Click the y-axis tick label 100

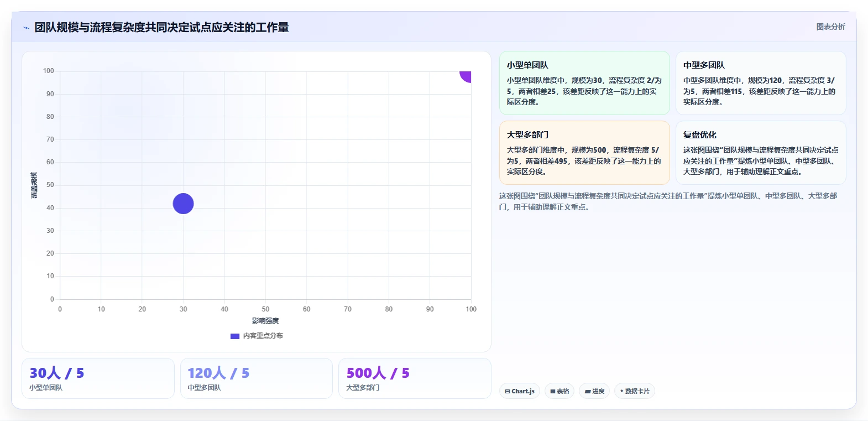coord(49,71)
